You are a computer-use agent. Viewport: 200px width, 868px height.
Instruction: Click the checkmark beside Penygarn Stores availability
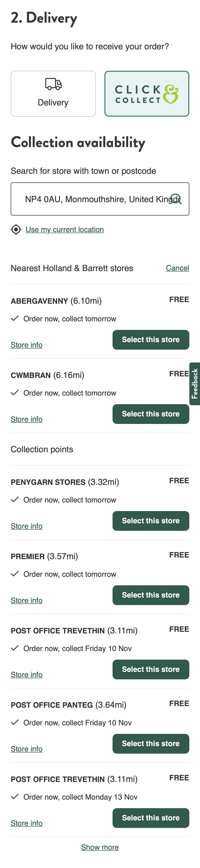(14, 499)
